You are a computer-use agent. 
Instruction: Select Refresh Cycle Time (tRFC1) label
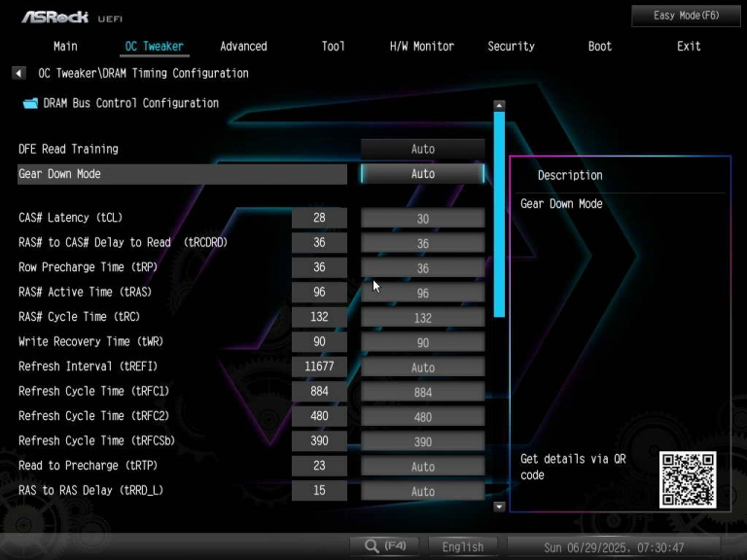click(x=93, y=391)
